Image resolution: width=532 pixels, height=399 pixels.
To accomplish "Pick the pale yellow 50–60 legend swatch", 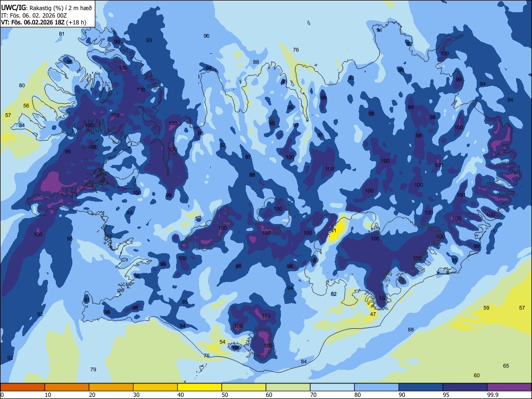I will click(244, 387).
